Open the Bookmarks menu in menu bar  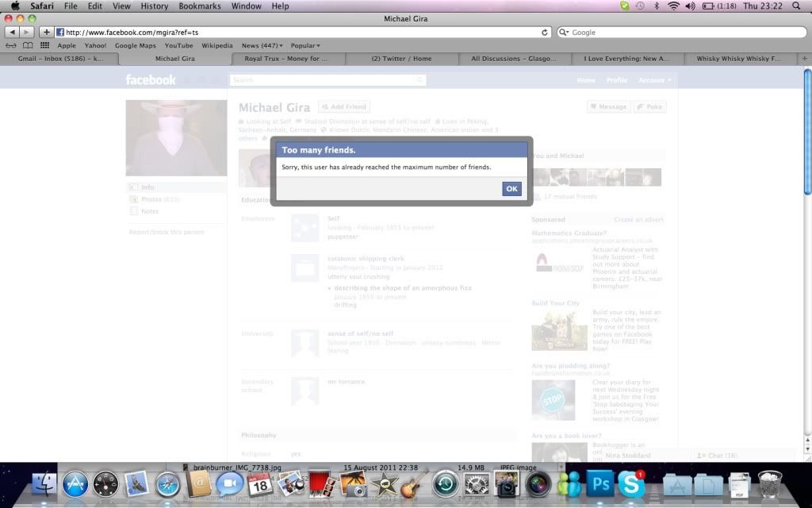tap(200, 6)
